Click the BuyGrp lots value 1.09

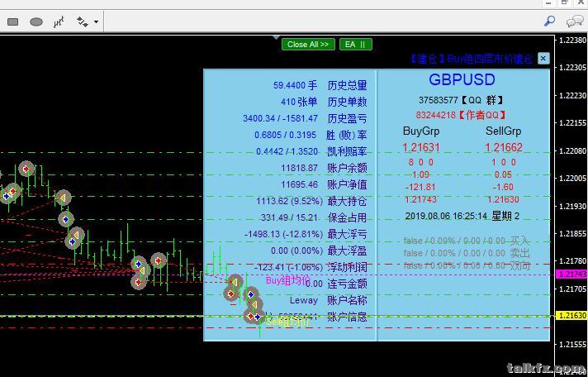click(x=420, y=174)
